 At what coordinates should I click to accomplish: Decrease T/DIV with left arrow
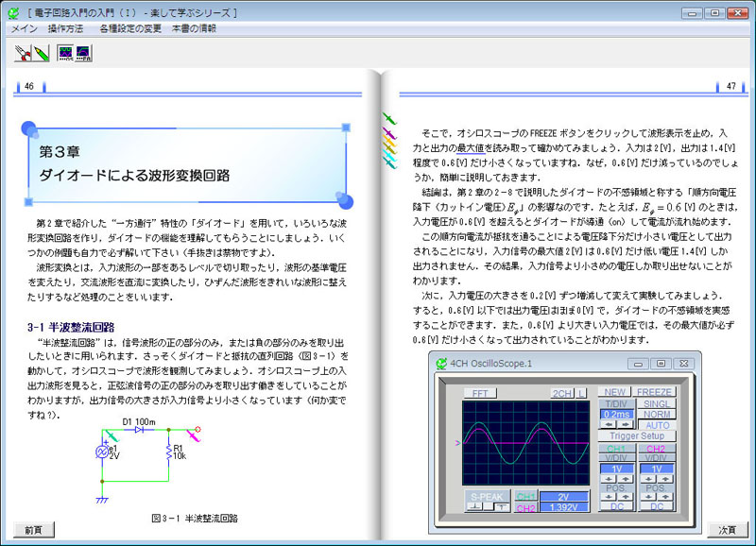click(610, 424)
